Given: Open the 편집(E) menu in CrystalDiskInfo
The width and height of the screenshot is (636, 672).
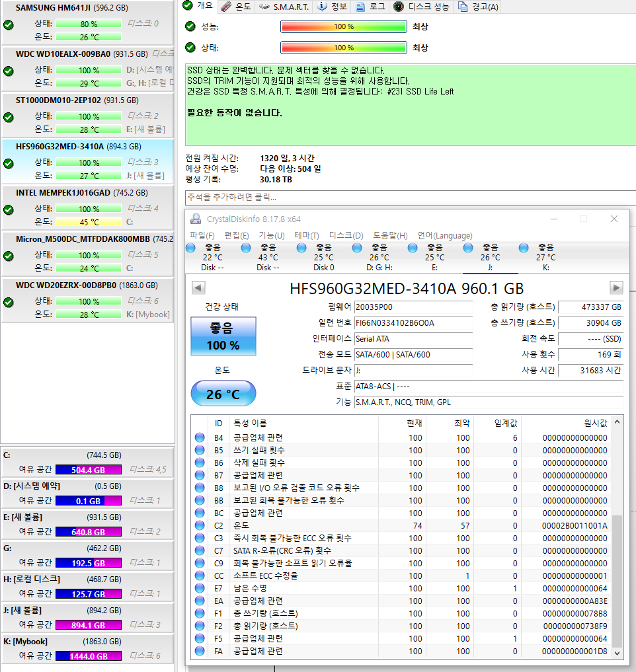Looking at the screenshot, I should pyautogui.click(x=236, y=236).
